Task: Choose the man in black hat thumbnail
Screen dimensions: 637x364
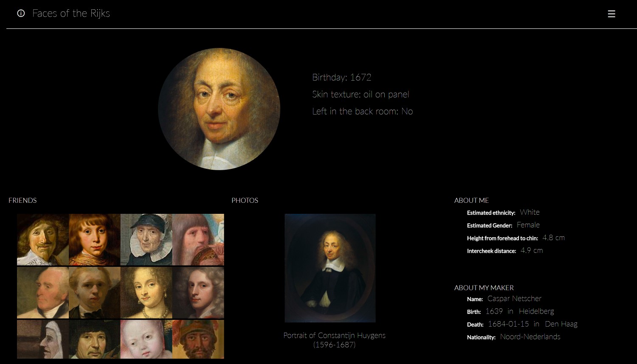Action: [95, 339]
